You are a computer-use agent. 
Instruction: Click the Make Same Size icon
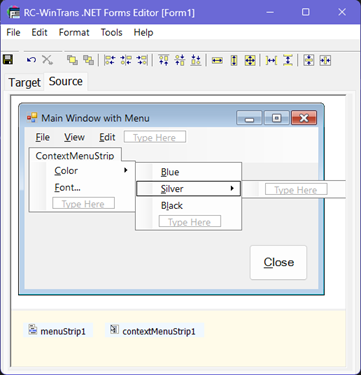tap(250, 60)
